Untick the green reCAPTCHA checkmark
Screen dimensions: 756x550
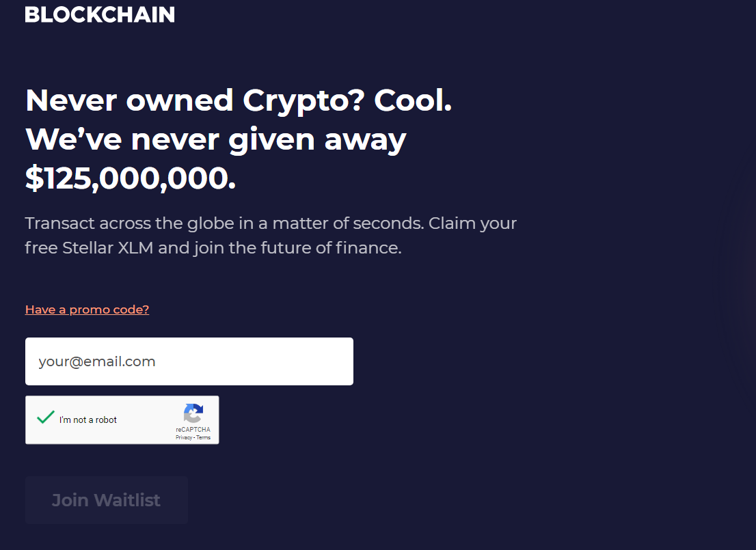pyautogui.click(x=45, y=418)
